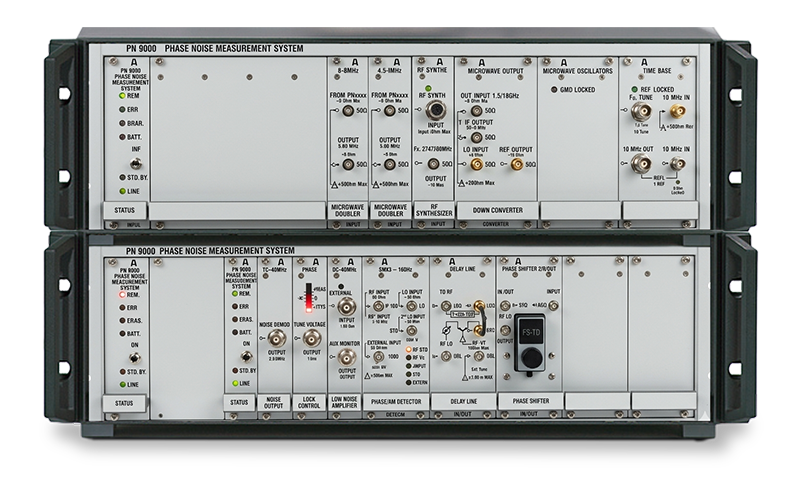Select the OUT INPUT 1.5/18GHz connector
Screen dimensions: 800x487
pos(477,110)
